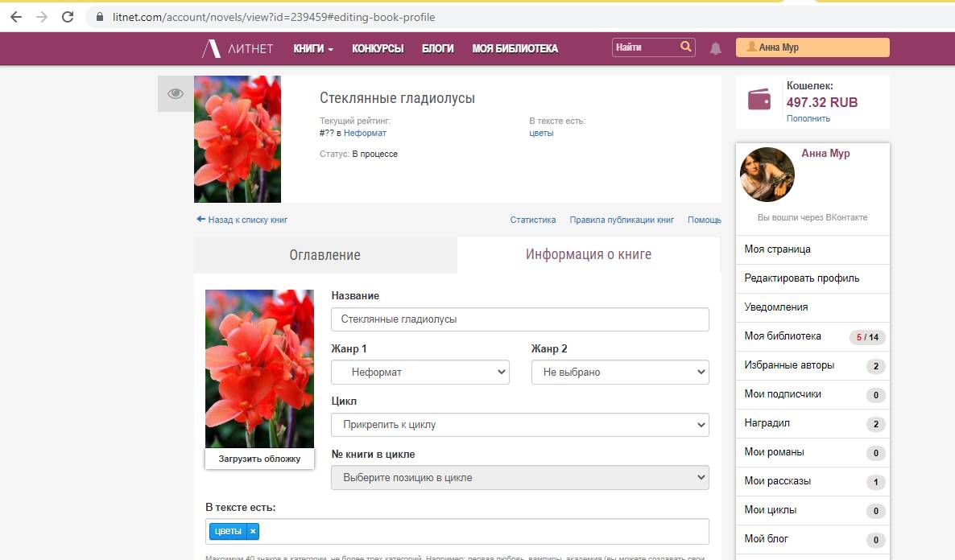Open the КНИГИ menu
Screen dimensions: 955x560
(313, 48)
